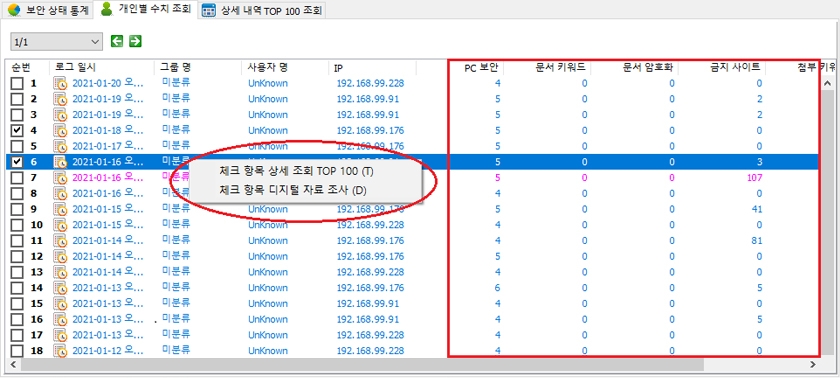Click the vertical scrollbar up arrow
This screenshot has width=840, height=378.
(x=828, y=84)
